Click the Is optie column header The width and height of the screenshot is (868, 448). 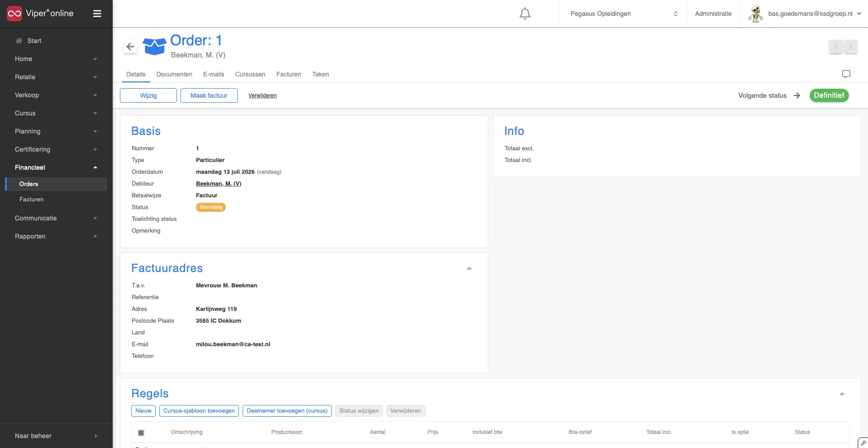tap(740, 432)
